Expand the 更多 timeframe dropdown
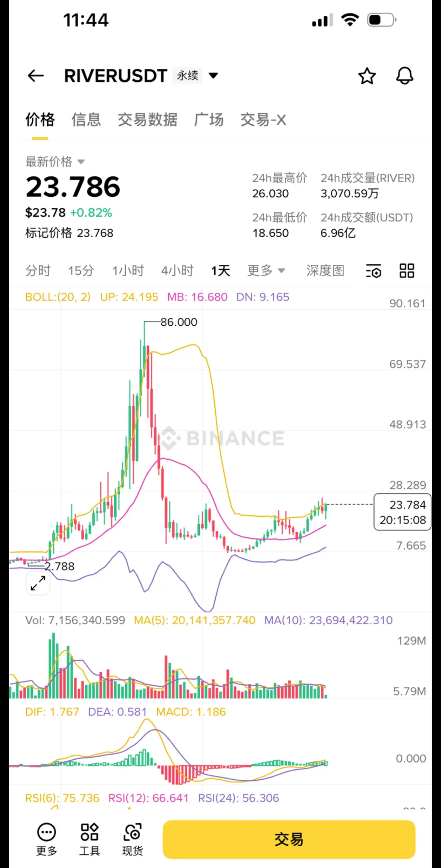The image size is (441, 868). 266,270
